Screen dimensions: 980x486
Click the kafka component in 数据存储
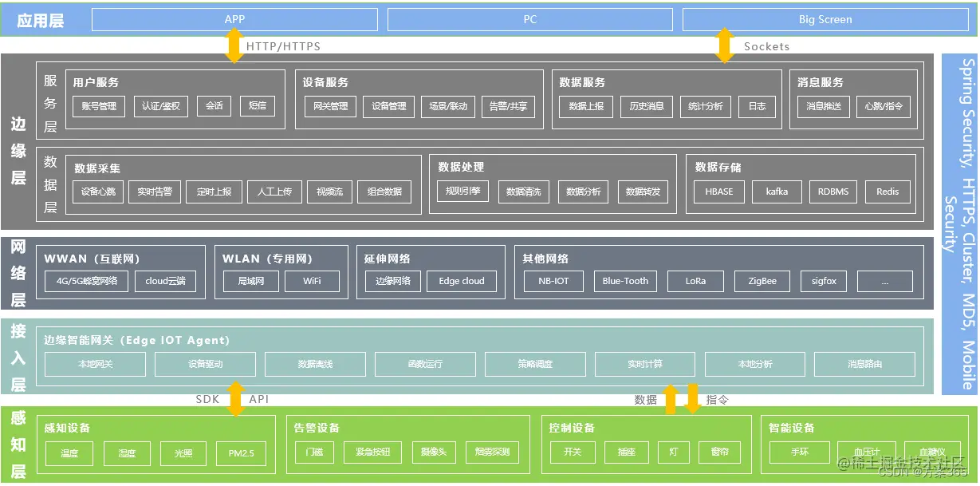(777, 192)
